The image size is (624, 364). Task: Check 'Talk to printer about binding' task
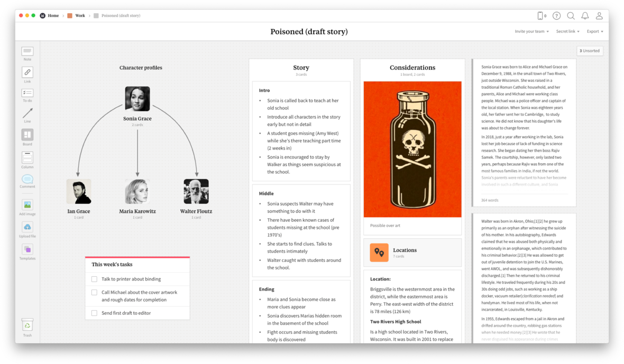94,279
